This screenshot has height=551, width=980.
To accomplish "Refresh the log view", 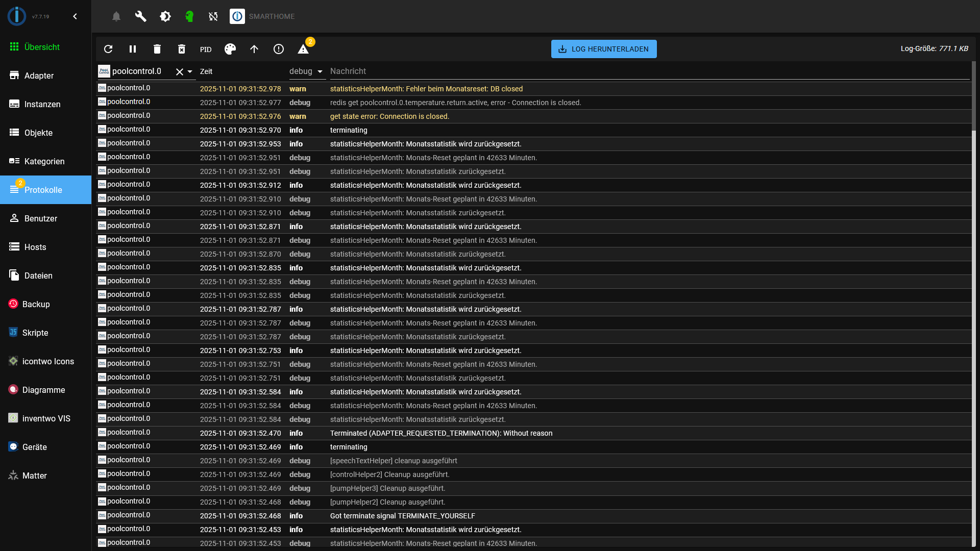I will coord(108,49).
